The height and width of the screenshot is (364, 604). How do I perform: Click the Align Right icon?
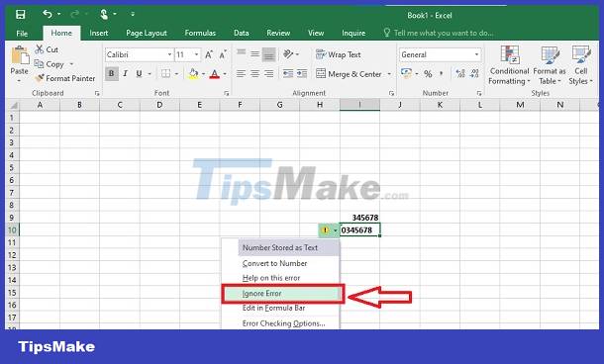269,73
